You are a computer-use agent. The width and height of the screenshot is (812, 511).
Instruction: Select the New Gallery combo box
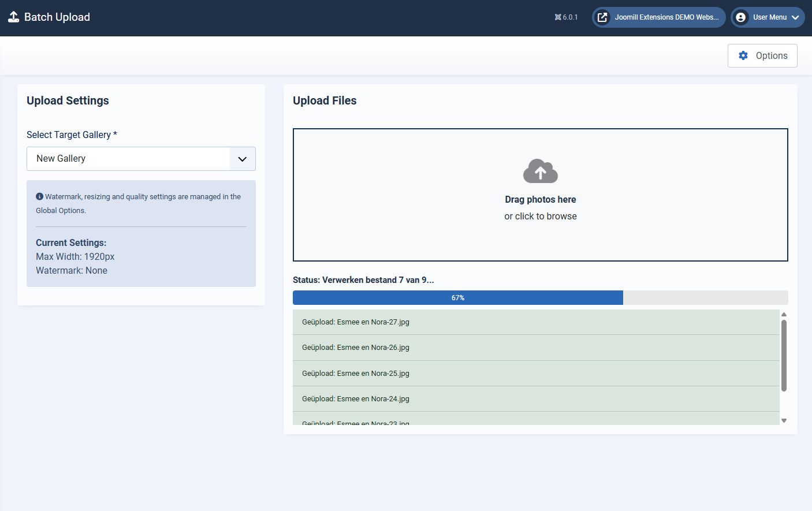point(128,159)
